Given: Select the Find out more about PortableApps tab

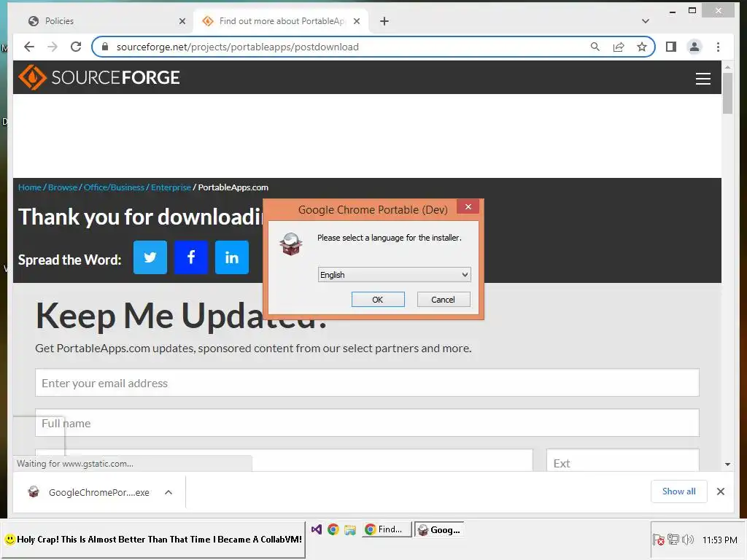Looking at the screenshot, I should click(x=281, y=21).
